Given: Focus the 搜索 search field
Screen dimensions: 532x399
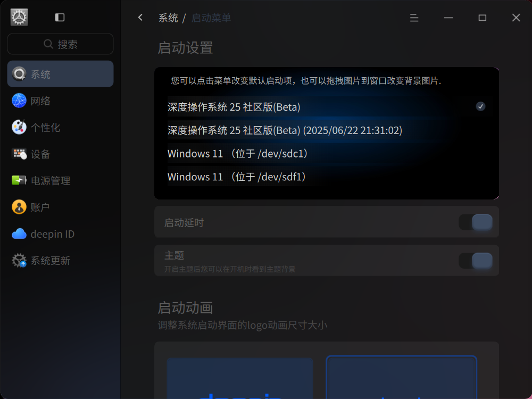Looking at the screenshot, I should coord(61,44).
